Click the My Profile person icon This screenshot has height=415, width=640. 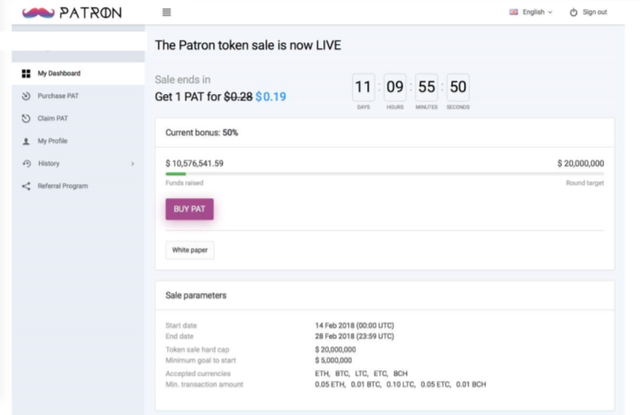pos(26,141)
